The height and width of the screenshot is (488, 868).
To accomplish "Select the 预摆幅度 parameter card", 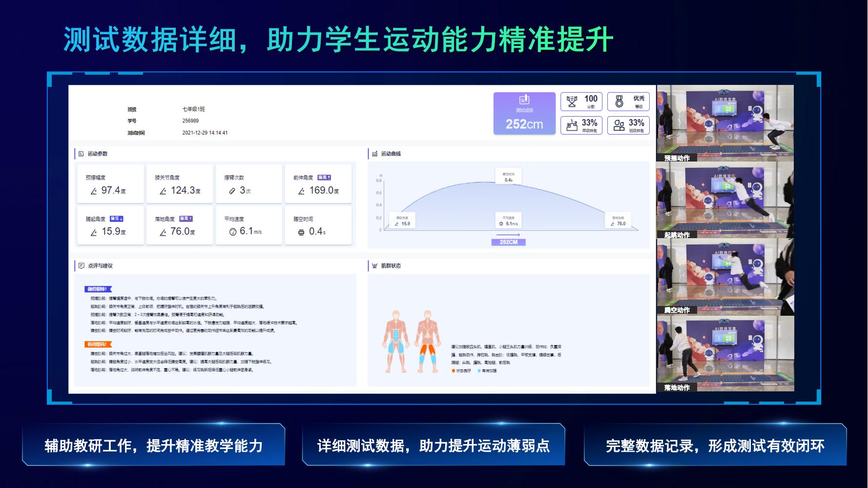I will (x=110, y=183).
